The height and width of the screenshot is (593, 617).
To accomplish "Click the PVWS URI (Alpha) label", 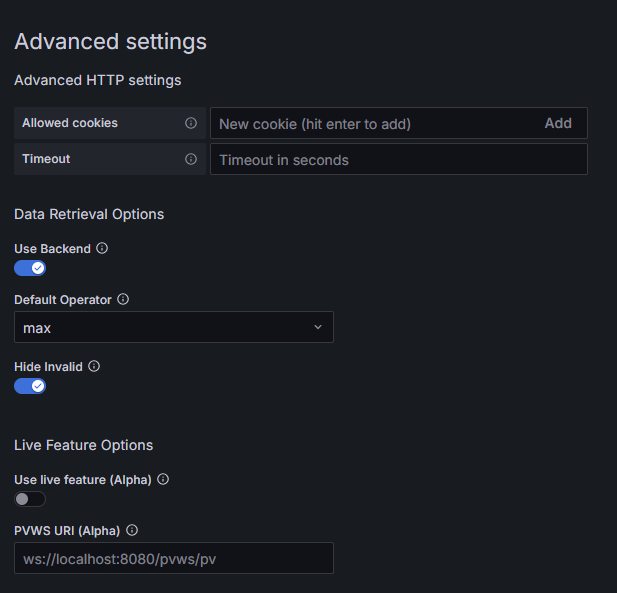I will [x=67, y=531].
